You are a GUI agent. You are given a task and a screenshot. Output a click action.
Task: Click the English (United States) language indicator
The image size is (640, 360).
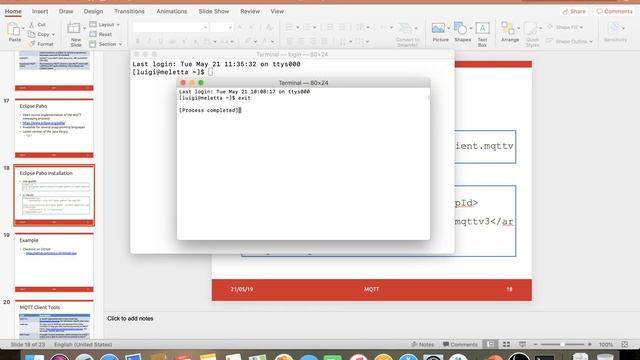tap(83, 344)
